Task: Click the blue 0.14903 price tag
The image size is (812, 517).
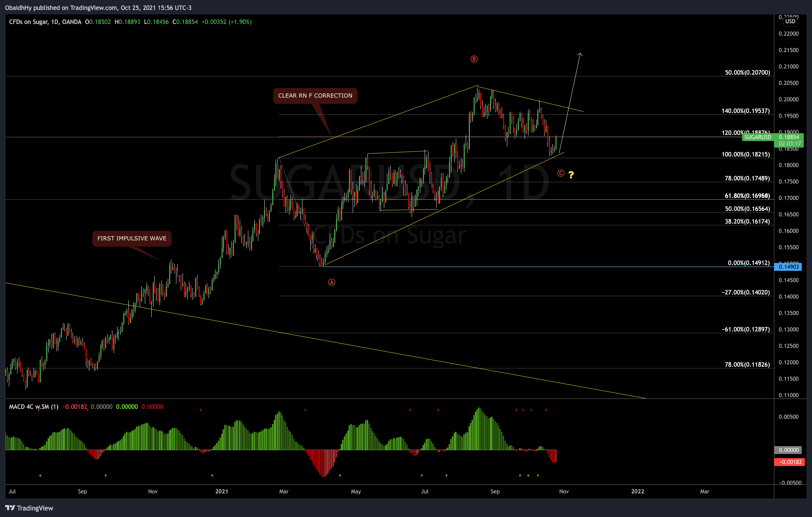Action: coord(788,267)
